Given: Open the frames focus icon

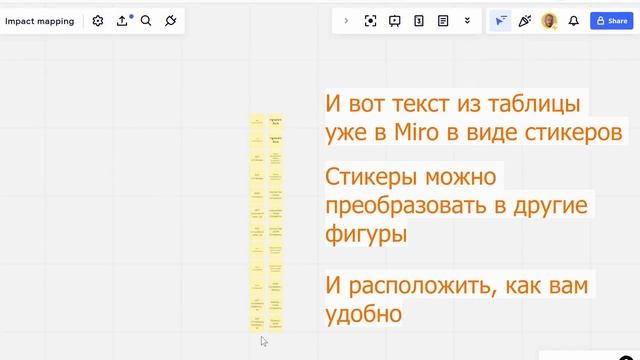Looking at the screenshot, I should [x=370, y=21].
